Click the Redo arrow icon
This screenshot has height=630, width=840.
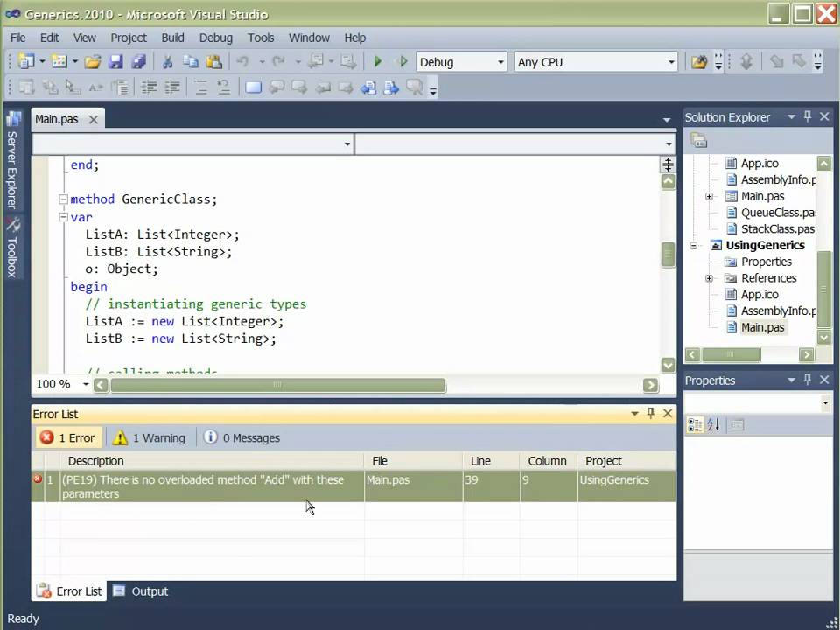278,62
